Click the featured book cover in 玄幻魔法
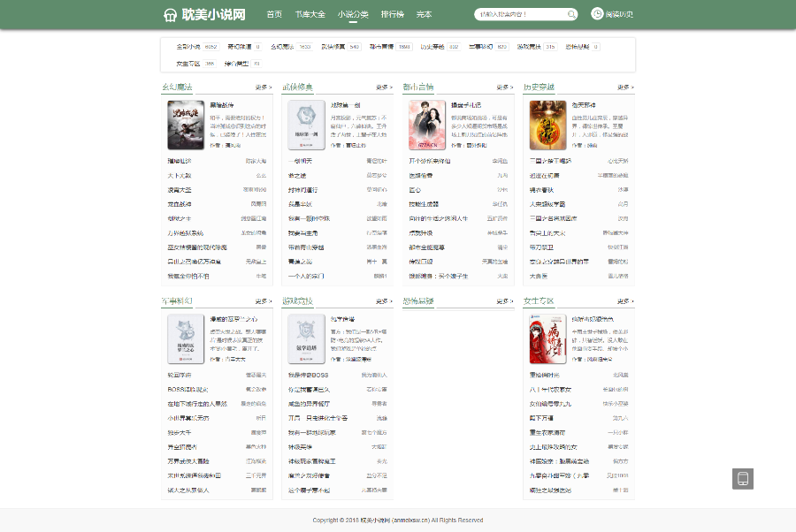 (184, 125)
